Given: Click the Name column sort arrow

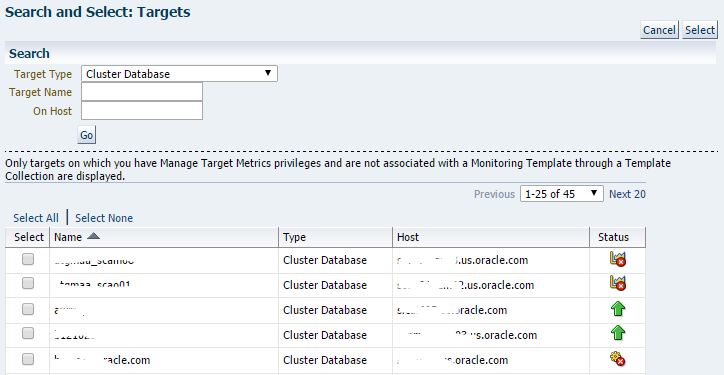Looking at the screenshot, I should (x=93, y=236).
